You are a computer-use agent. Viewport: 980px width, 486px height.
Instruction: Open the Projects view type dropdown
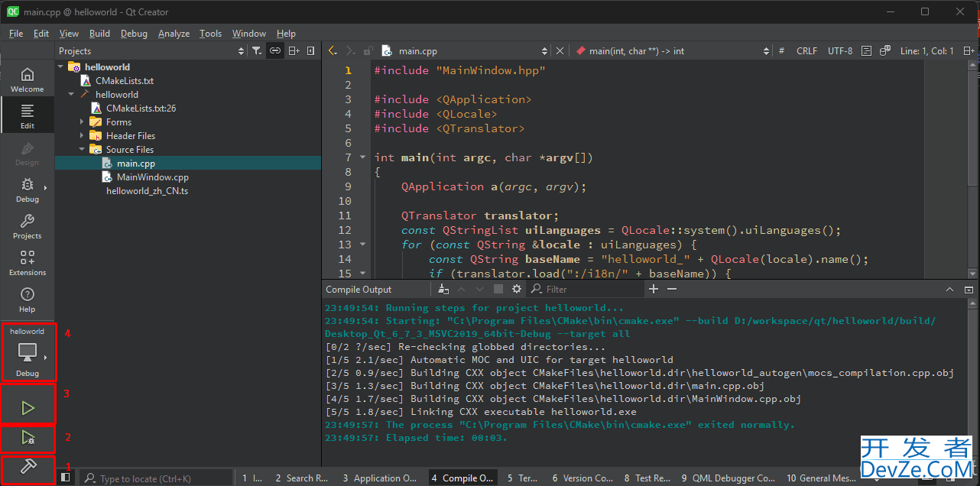click(151, 51)
